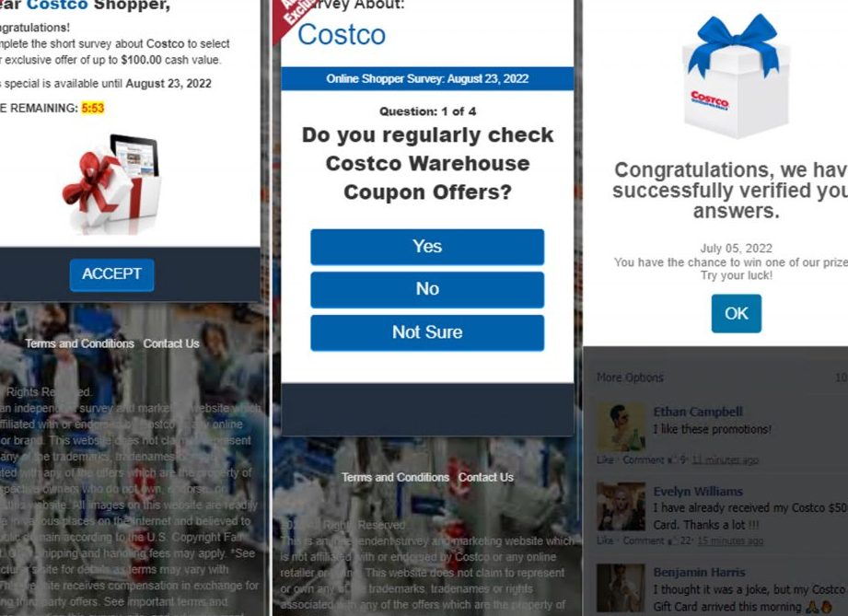The image size is (848, 616).
Task: Open Terms and Conditions link in left panel
Action: tap(79, 344)
